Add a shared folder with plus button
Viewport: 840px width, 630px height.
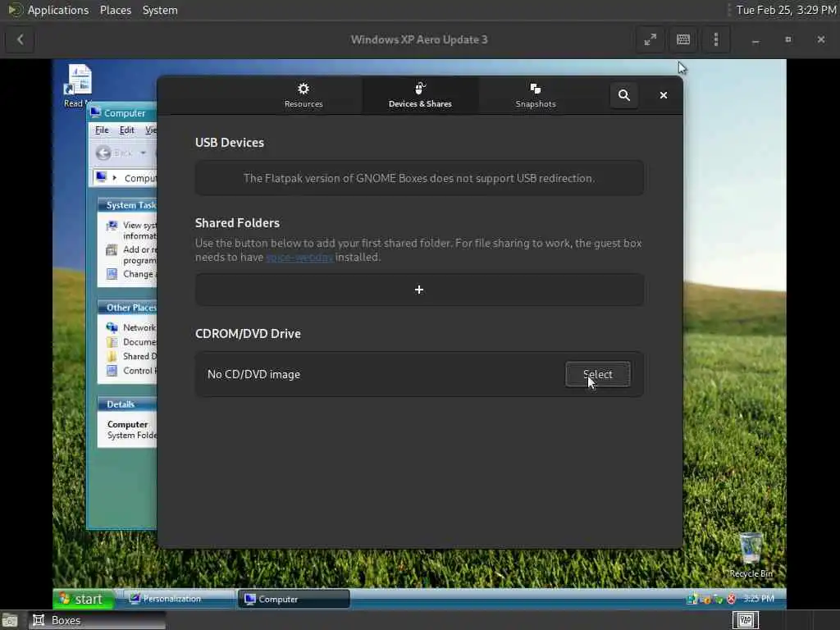[x=419, y=290]
